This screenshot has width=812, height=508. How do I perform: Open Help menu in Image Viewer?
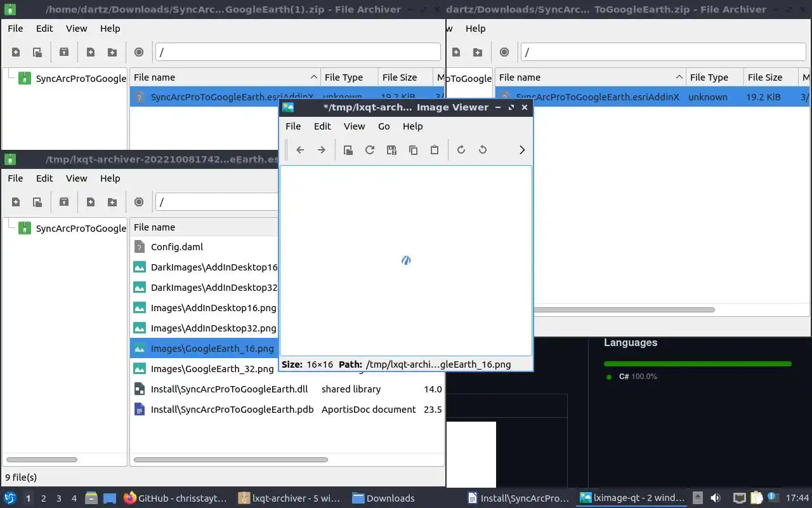point(412,126)
